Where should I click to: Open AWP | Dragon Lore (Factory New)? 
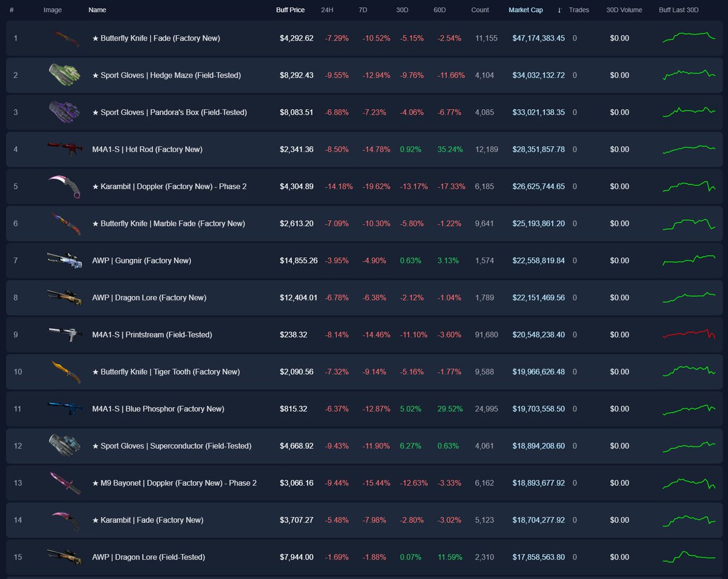149,297
